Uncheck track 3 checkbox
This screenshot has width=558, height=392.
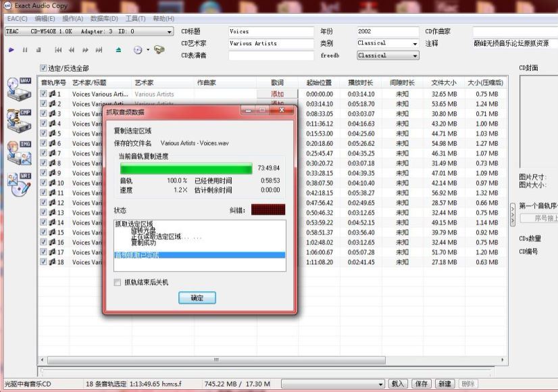click(43, 114)
